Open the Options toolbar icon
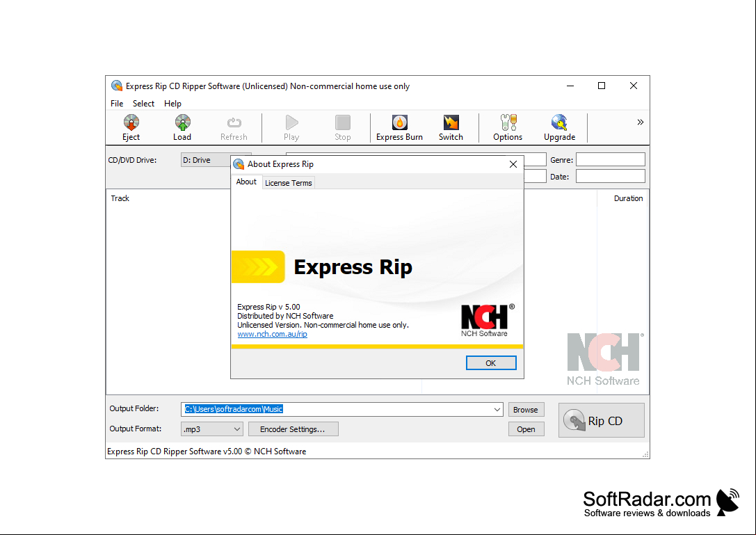 (508, 128)
